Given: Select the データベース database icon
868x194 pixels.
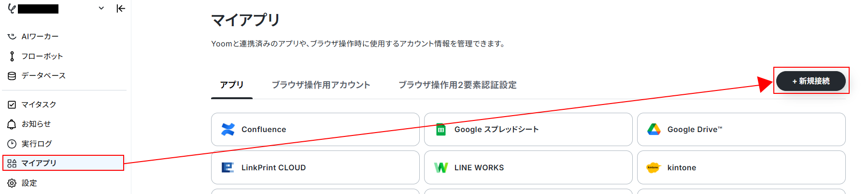Looking at the screenshot, I should (x=12, y=75).
